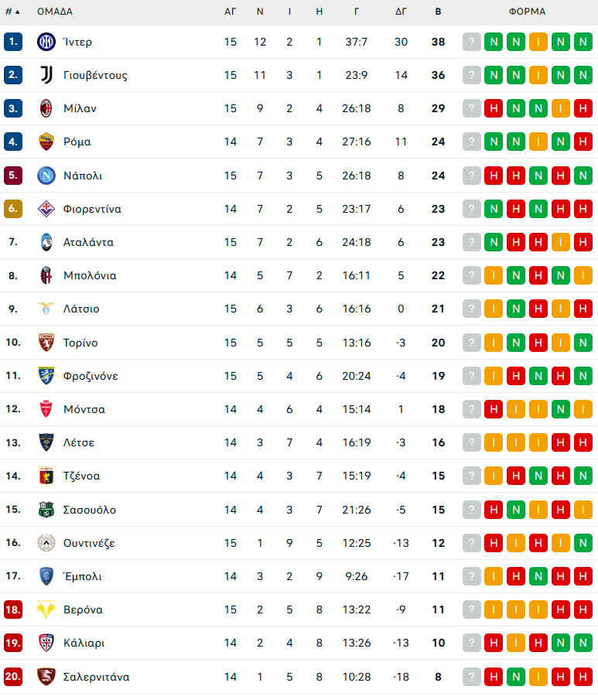Sort by the ΟΜΑΔΑ column header

[x=54, y=12]
